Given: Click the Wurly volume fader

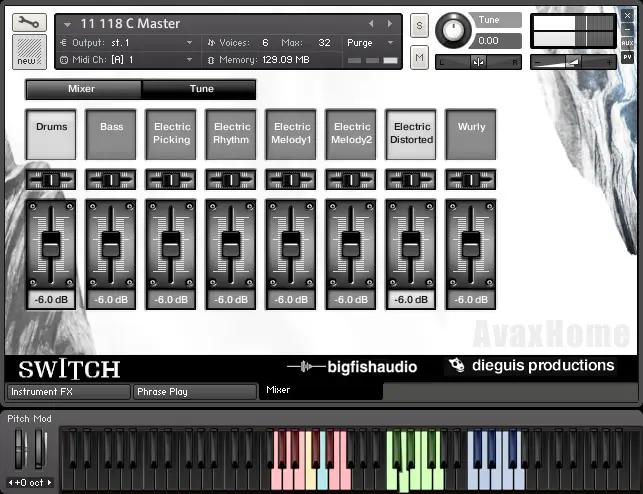Looking at the screenshot, I should [471, 244].
